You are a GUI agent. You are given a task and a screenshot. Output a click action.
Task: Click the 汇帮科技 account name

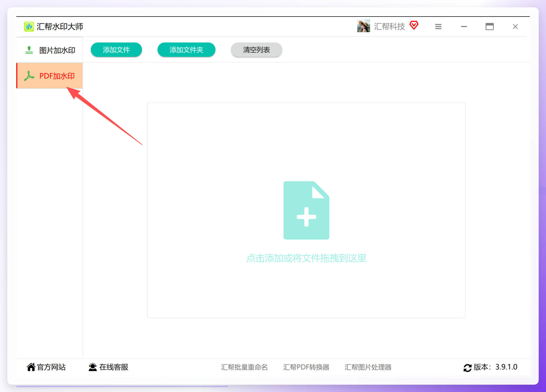(x=389, y=27)
